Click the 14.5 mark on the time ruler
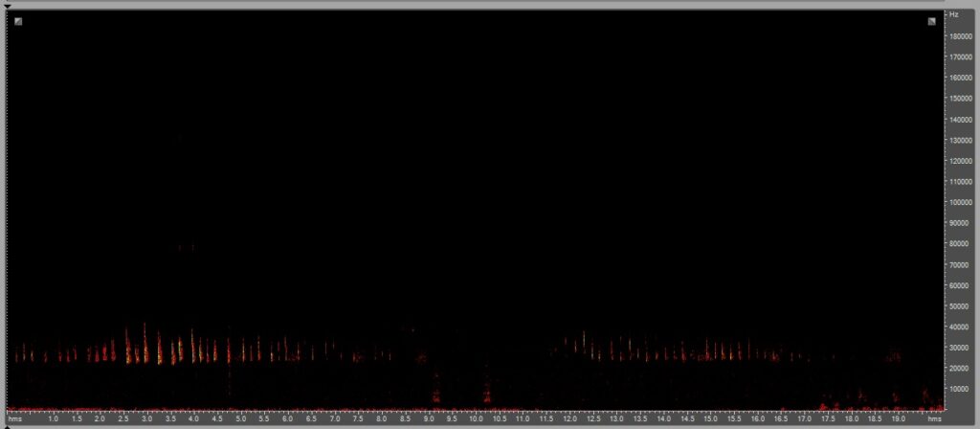Image resolution: width=980 pixels, height=429 pixels. click(687, 418)
